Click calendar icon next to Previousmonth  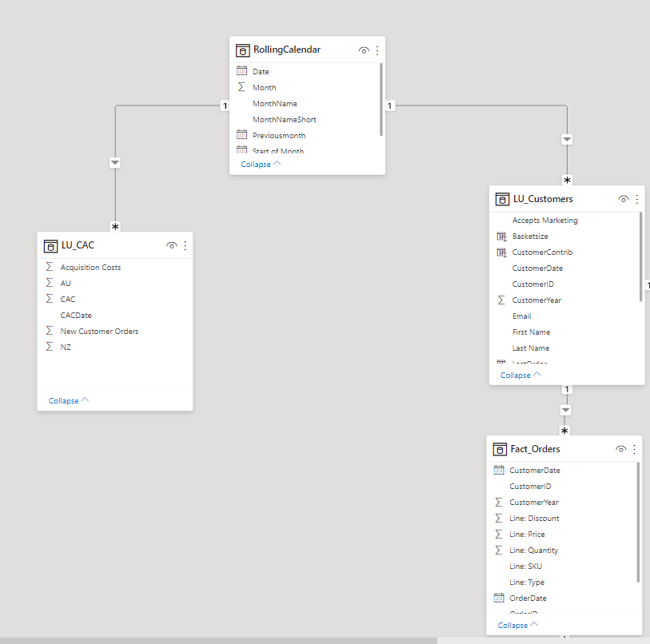coord(241,135)
